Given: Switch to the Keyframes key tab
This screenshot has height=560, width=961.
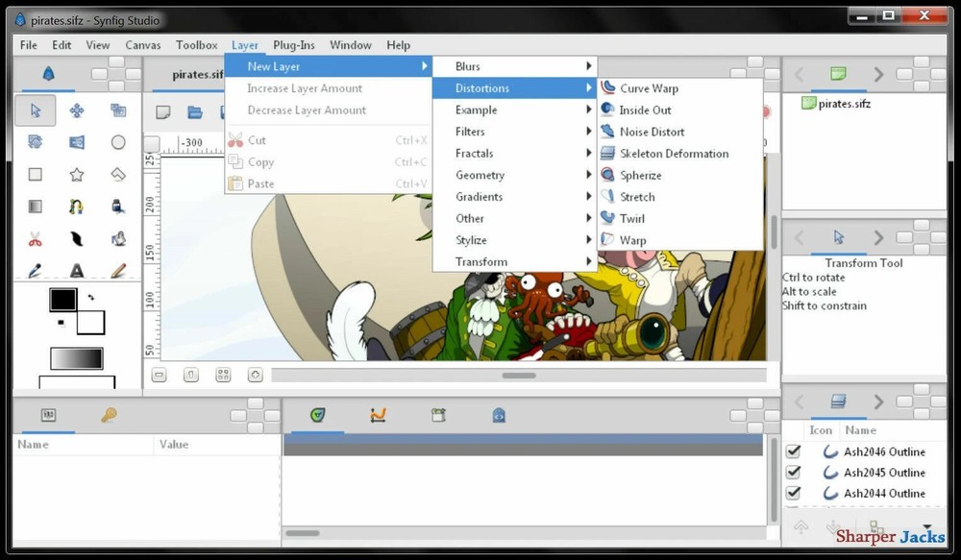Looking at the screenshot, I should (109, 415).
